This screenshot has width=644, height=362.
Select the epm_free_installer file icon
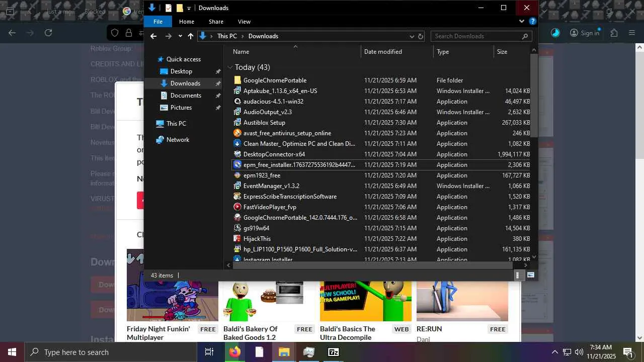pyautogui.click(x=238, y=165)
